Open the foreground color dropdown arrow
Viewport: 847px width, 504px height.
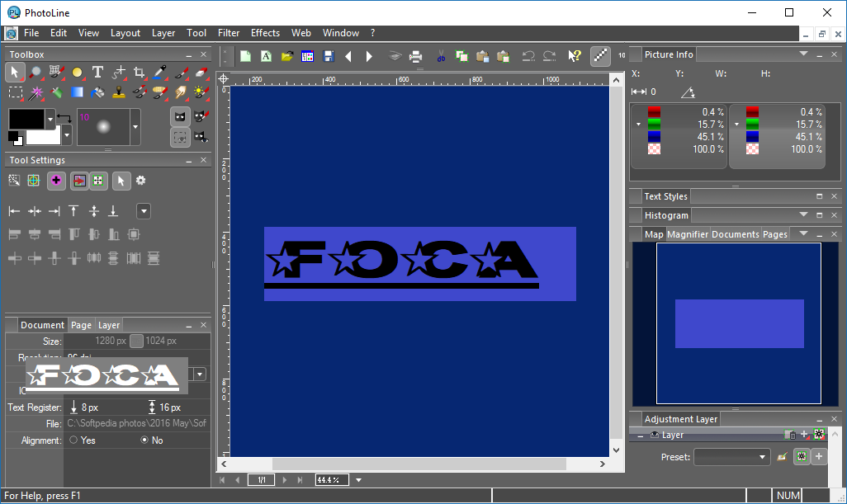(x=50, y=119)
